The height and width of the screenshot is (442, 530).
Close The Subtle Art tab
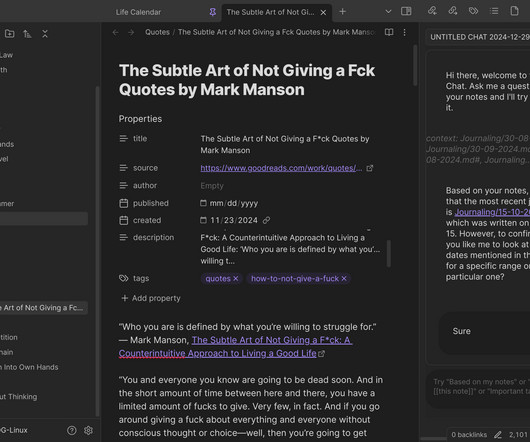(323, 13)
